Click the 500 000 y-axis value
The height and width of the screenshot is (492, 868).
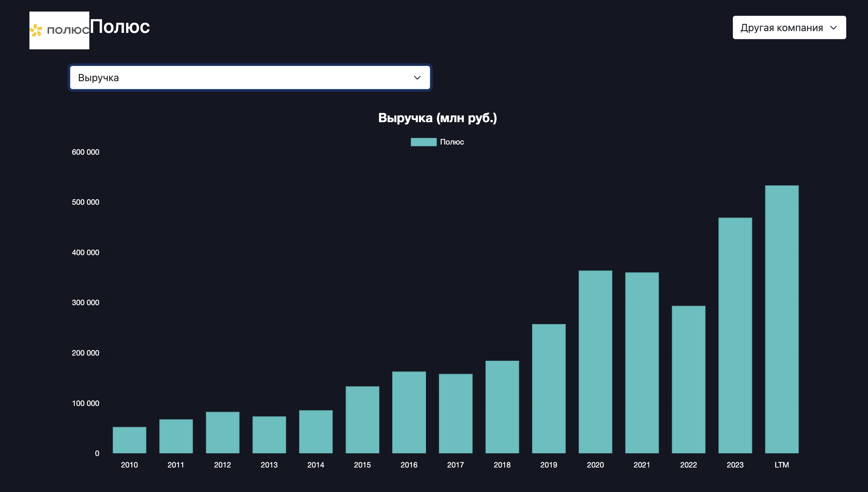pyautogui.click(x=85, y=202)
